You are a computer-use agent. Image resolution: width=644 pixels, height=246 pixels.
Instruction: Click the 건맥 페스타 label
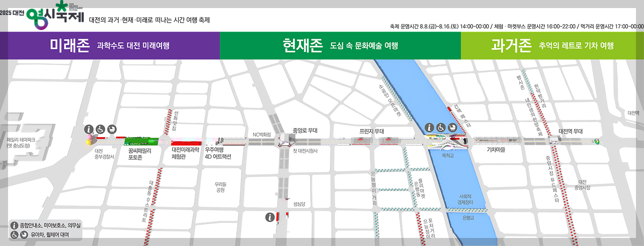[x=461, y=115]
